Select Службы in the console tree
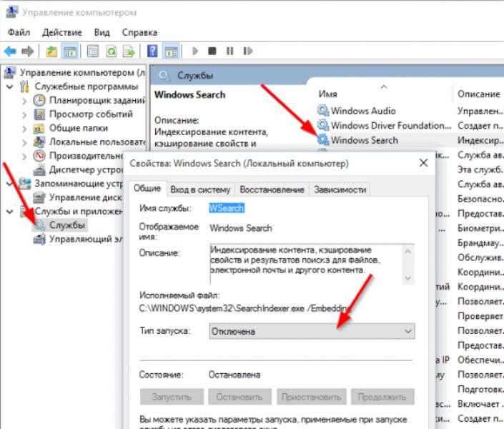This screenshot has height=429, width=504. pos(67,225)
